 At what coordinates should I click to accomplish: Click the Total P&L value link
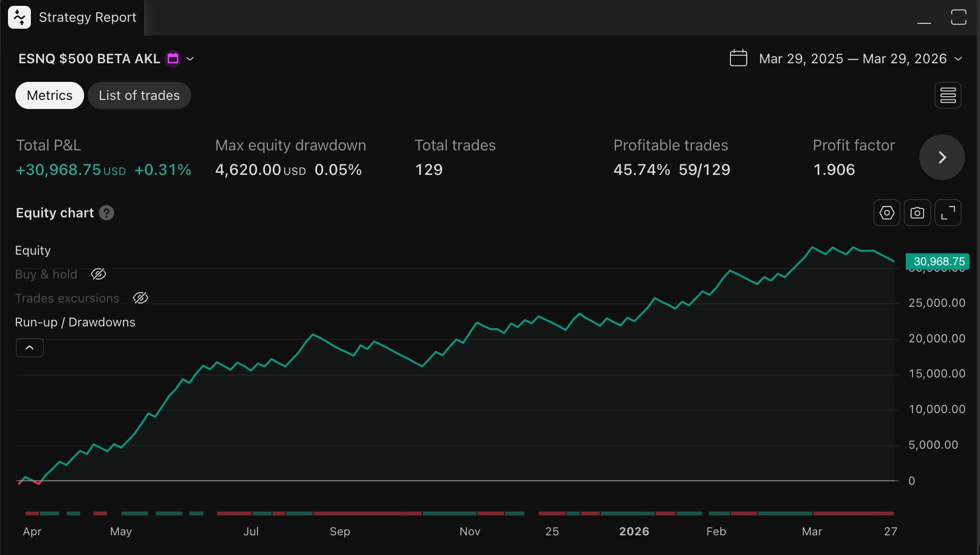click(59, 170)
